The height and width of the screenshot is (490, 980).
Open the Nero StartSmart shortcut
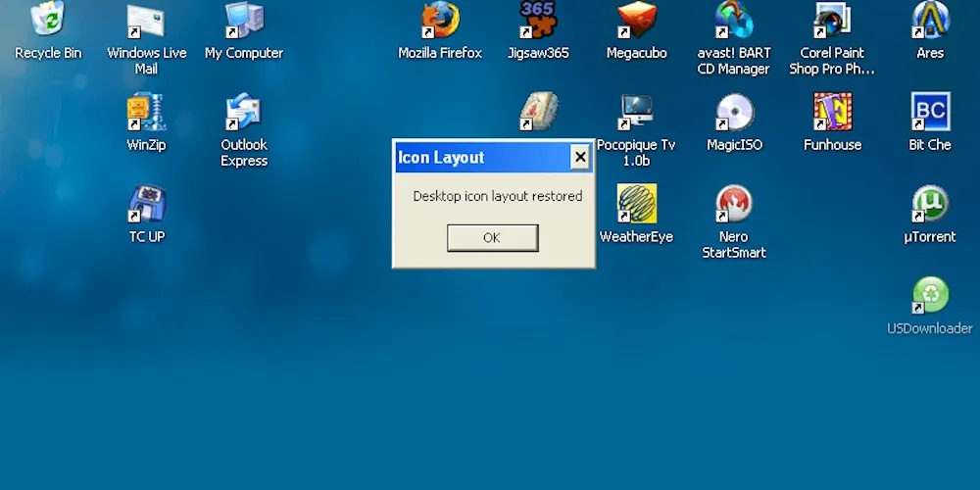[734, 205]
